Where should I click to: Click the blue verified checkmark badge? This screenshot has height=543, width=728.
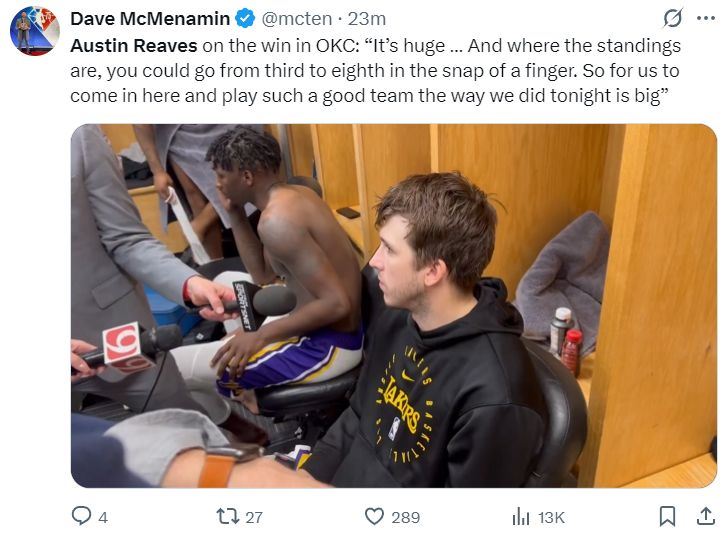[244, 19]
